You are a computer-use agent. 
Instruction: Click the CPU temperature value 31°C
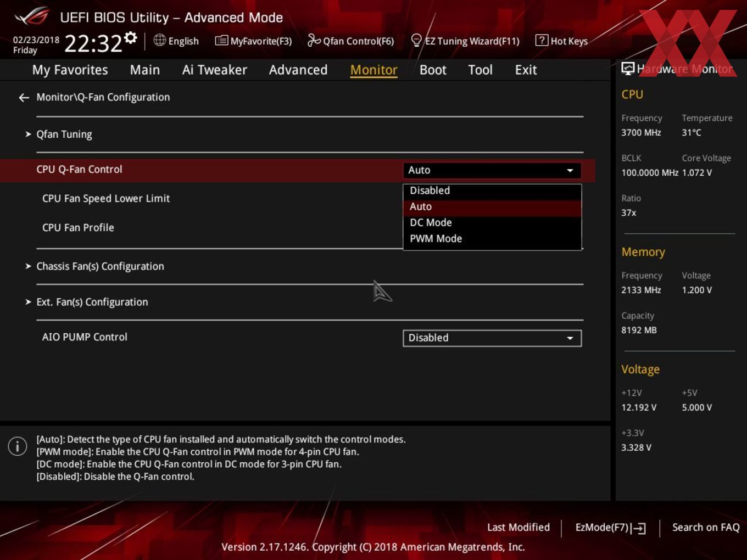[x=692, y=132]
